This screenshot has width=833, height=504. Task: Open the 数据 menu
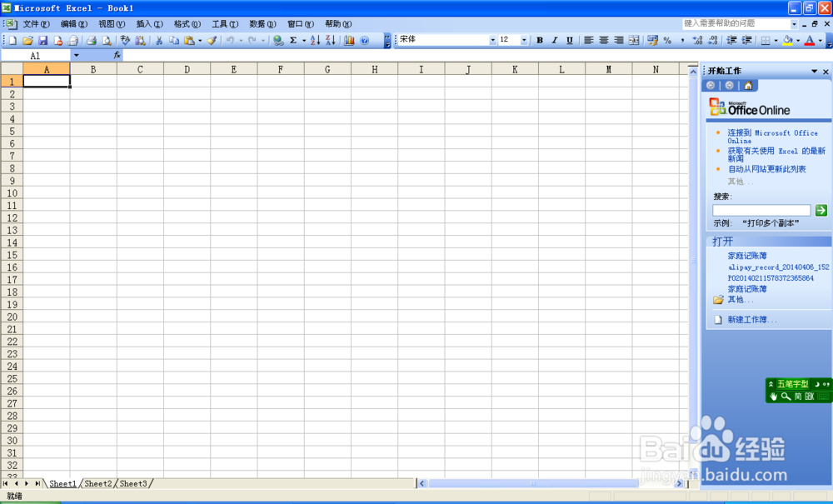(263, 24)
